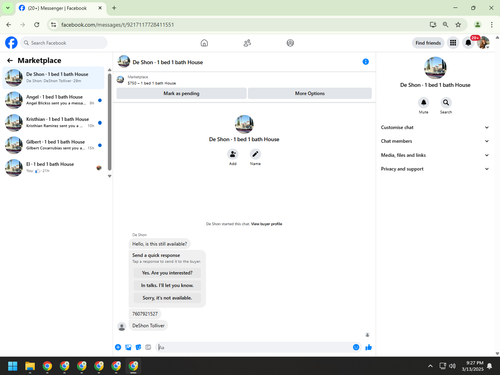Attach a photo using the image icon
500x375 pixels.
coord(128,347)
